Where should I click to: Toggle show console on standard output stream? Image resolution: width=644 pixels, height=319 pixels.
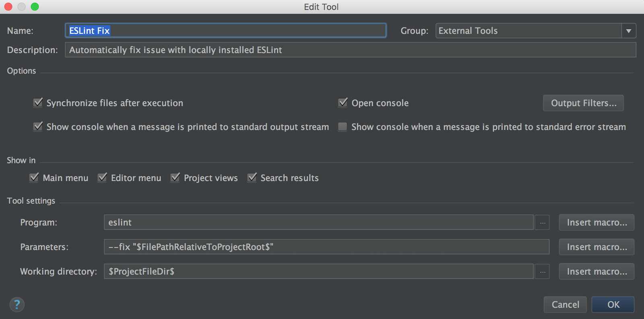click(38, 126)
